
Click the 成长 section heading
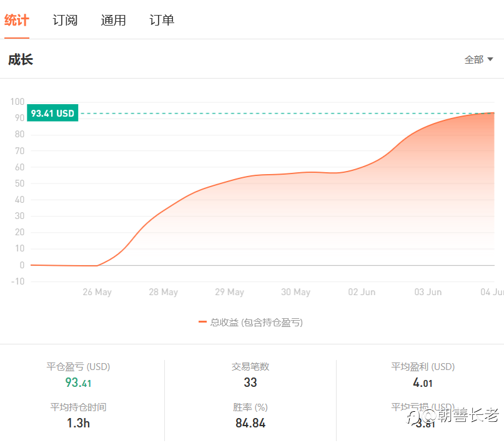pos(21,60)
